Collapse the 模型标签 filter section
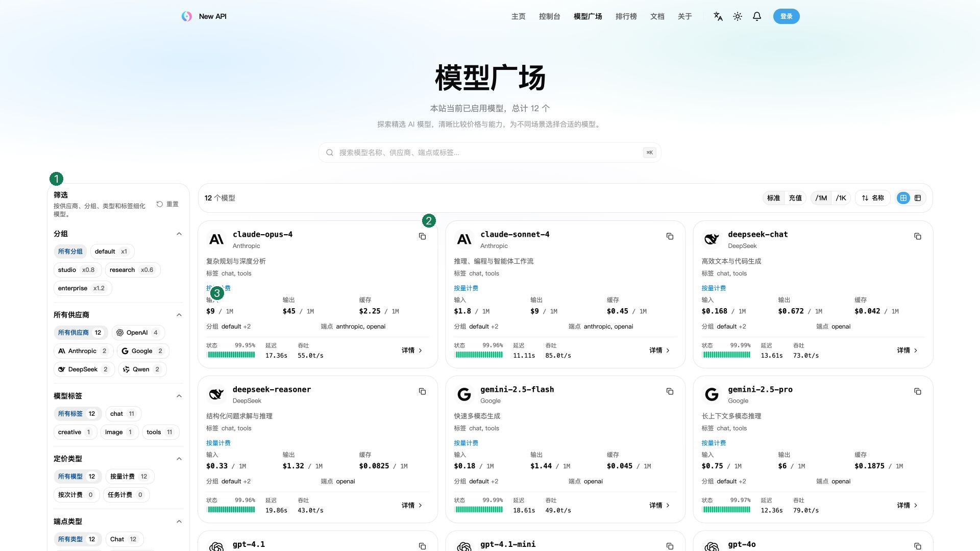Image resolution: width=980 pixels, height=551 pixels. click(x=179, y=396)
